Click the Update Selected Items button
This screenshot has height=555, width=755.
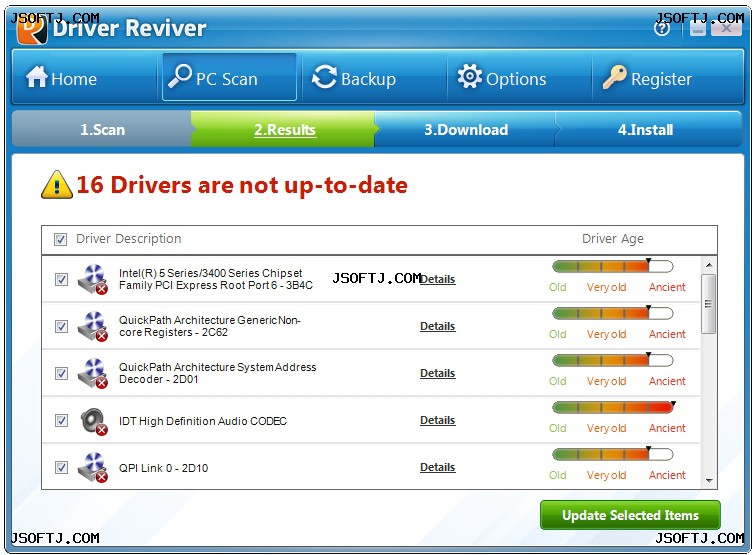click(630, 515)
